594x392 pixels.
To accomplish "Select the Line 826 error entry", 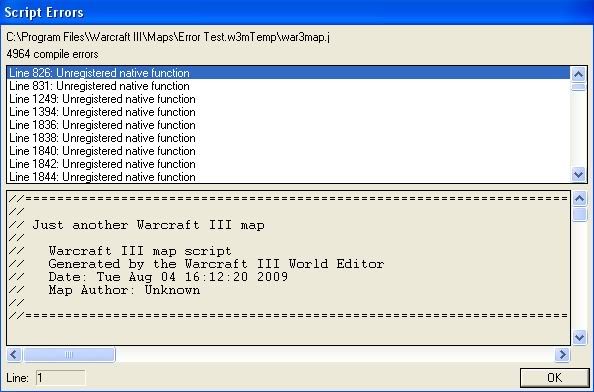I will [x=289, y=73].
